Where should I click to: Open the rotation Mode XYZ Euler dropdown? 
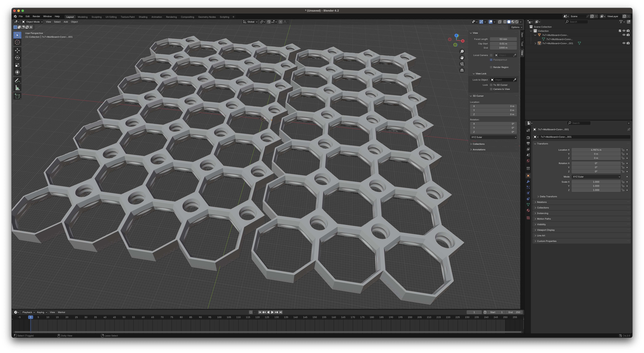click(x=596, y=177)
